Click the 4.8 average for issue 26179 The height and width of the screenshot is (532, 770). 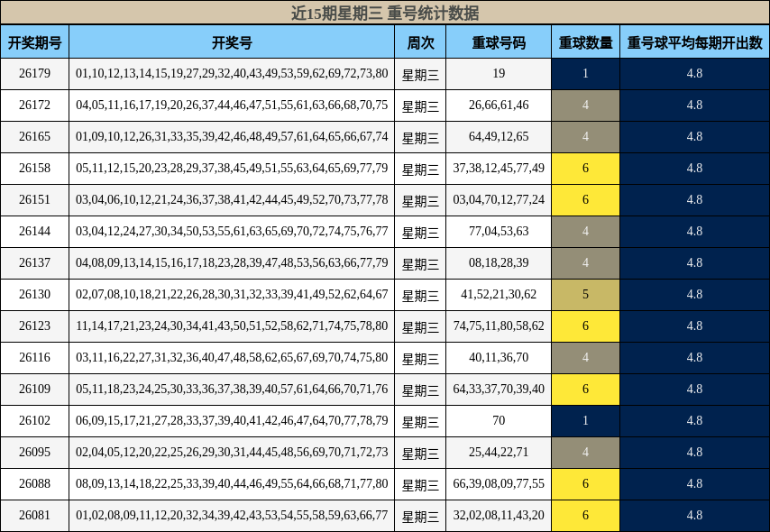click(x=694, y=74)
